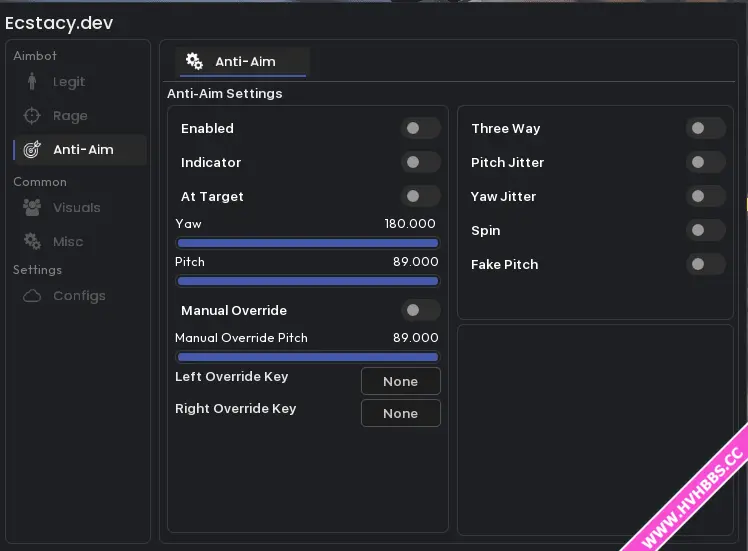Click the Right Override Key None button
The height and width of the screenshot is (551, 748).
[x=401, y=413]
